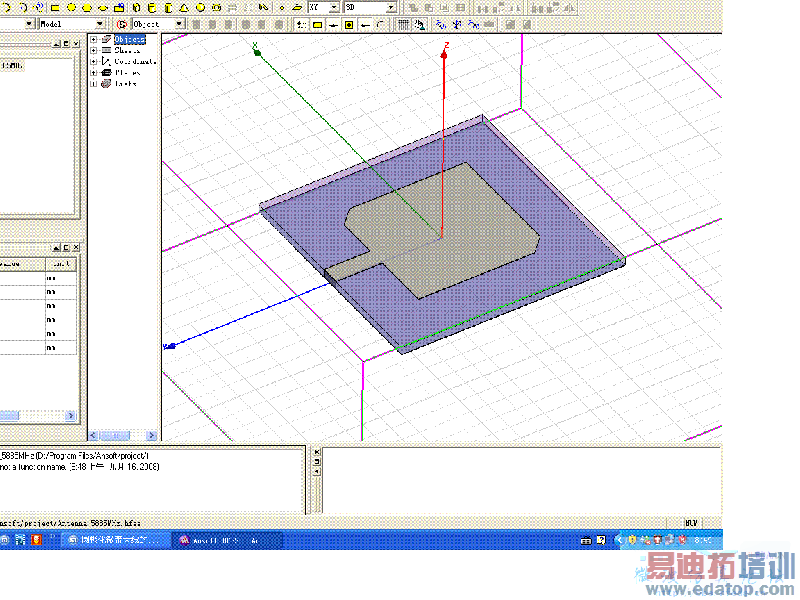
Task: Click the Draw rectangle icon in toolbar
Action: [x=56, y=7]
